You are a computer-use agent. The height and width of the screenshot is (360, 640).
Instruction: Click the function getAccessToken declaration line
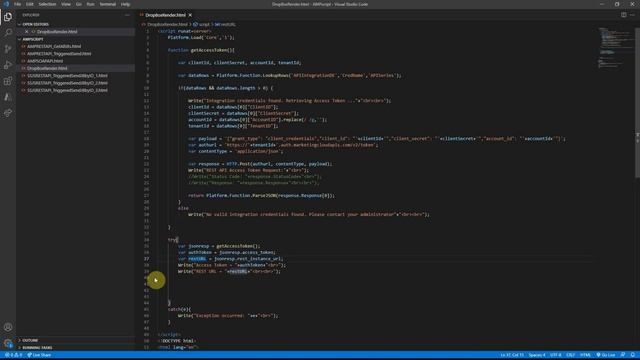(201, 50)
